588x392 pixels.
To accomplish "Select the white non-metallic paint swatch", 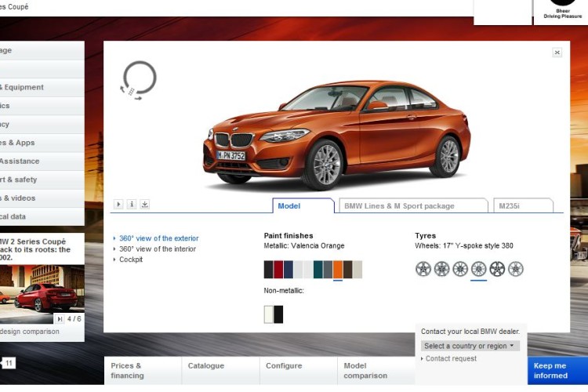I will point(268,314).
